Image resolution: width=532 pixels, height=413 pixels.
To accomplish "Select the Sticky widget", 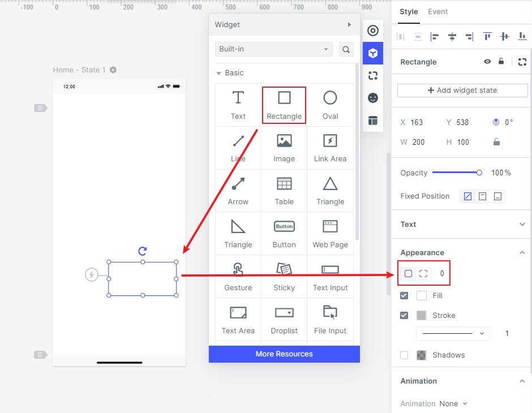I will pyautogui.click(x=284, y=277).
